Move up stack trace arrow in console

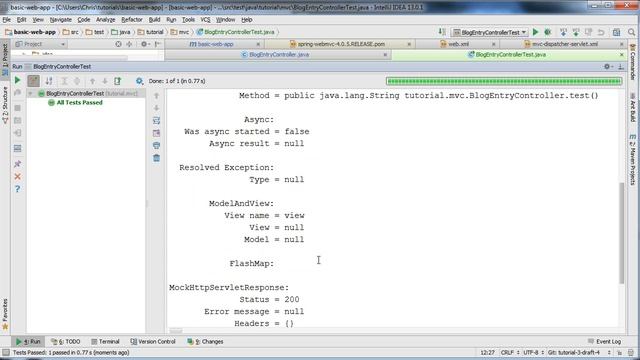point(156,96)
